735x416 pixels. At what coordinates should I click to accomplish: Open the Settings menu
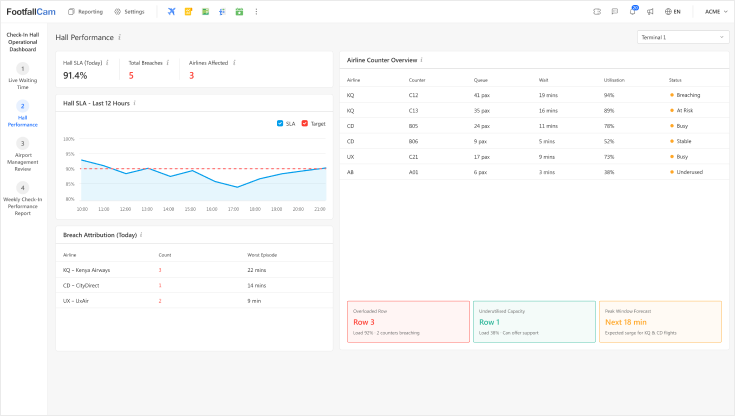pos(129,11)
